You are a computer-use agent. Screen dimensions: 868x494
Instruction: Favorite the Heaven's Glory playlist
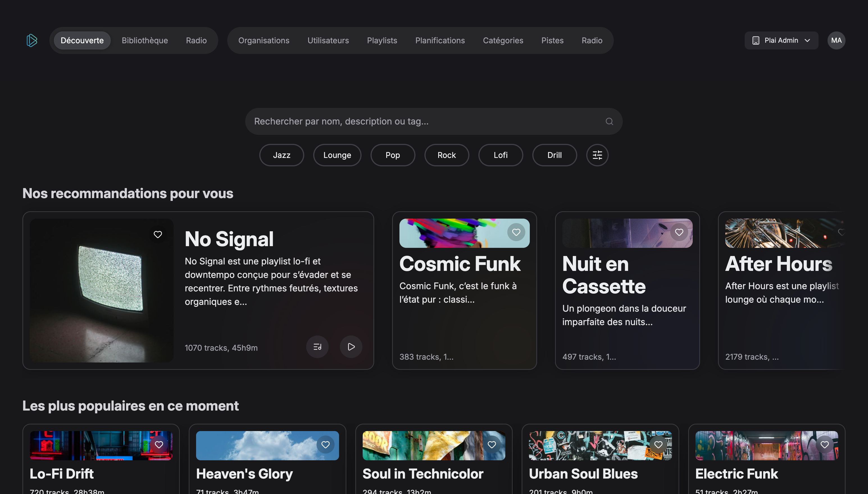pyautogui.click(x=325, y=445)
